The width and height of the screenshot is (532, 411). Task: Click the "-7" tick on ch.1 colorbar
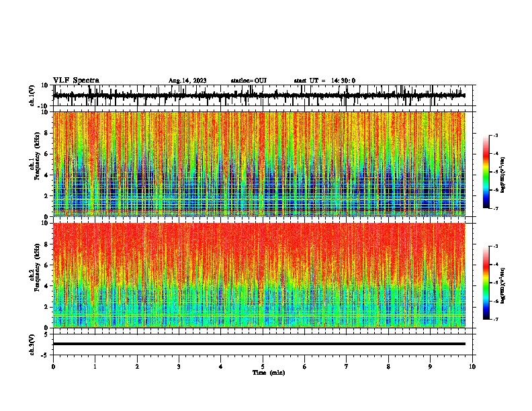[x=496, y=208]
